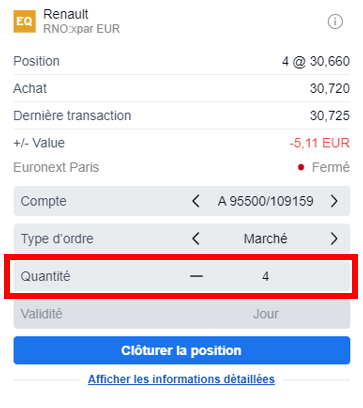Click the Achat price 30,720
Viewport: 363px width, 408px height.
[330, 89]
